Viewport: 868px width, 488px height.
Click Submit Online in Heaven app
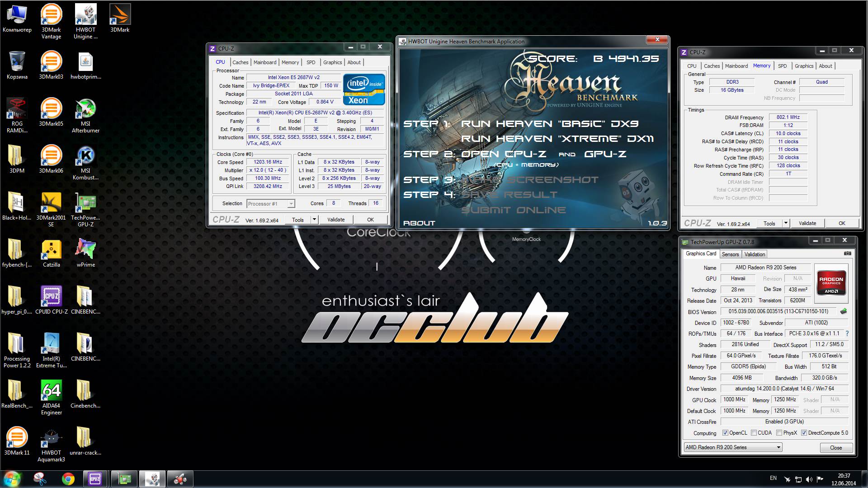(514, 210)
